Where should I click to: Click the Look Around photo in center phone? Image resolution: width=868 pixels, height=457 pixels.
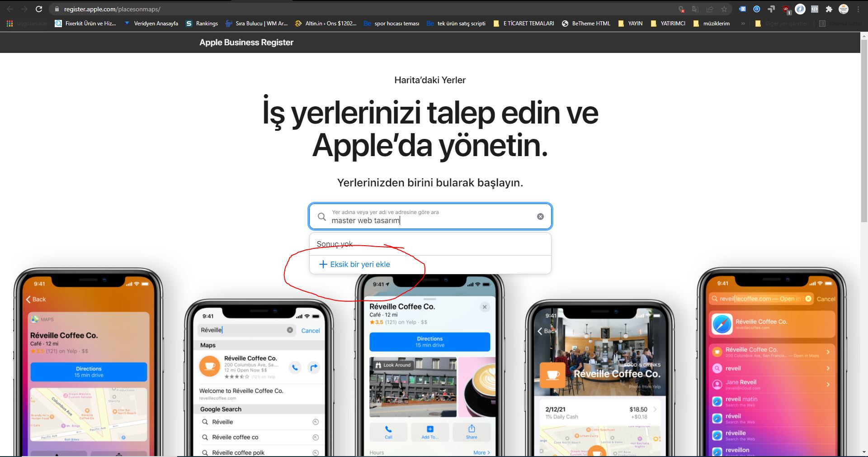tap(413, 387)
